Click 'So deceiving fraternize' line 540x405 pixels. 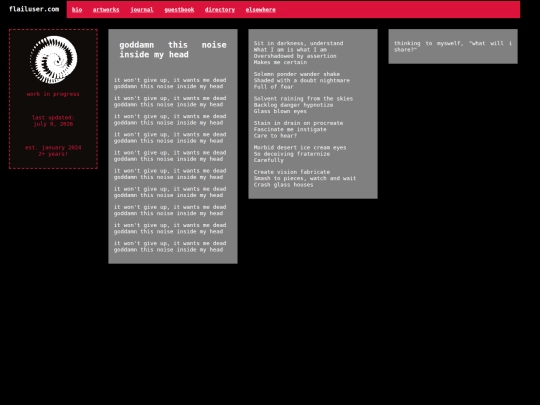coord(292,154)
